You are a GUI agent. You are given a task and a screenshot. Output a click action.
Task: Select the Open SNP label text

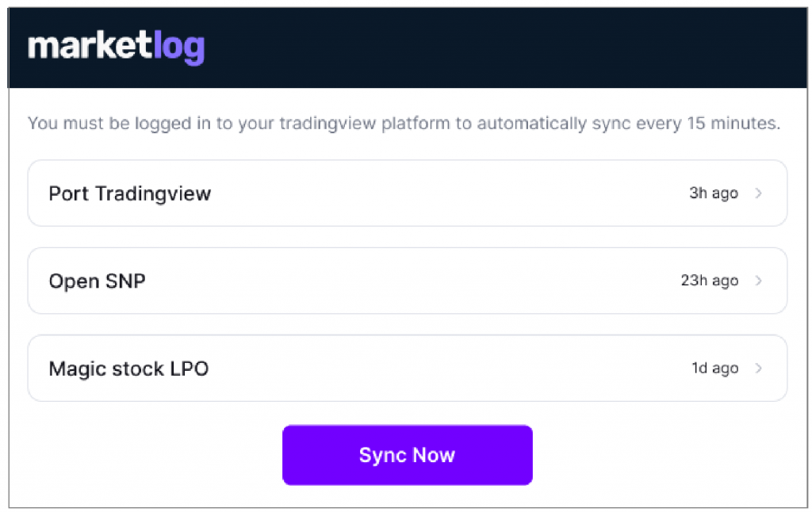[98, 281]
